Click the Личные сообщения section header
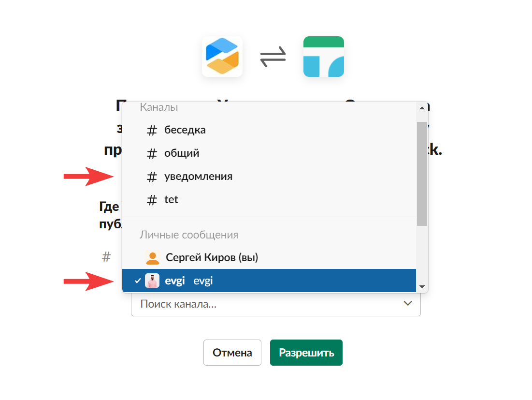Image resolution: width=532 pixels, height=400 pixels. 189,235
